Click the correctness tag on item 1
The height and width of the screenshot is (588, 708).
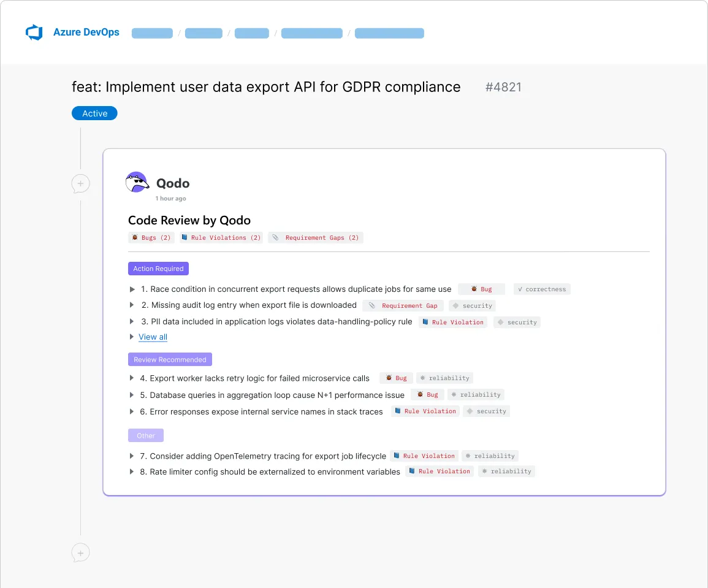[x=542, y=289]
